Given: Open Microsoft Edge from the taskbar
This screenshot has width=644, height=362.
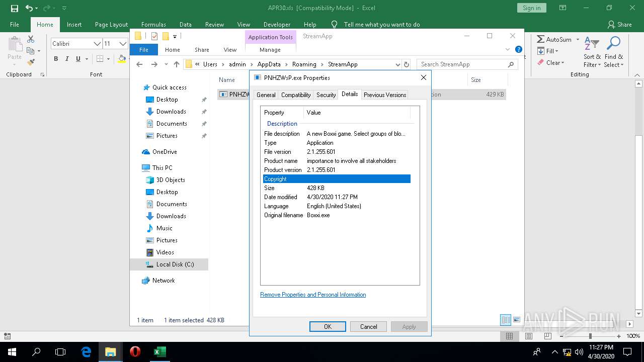Looking at the screenshot, I should pos(86,352).
